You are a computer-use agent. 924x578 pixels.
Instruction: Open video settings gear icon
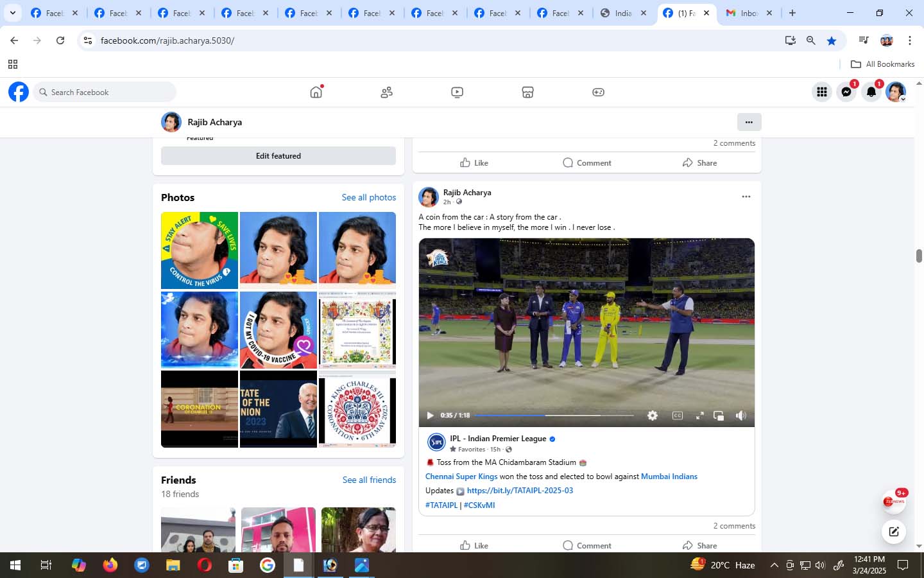[653, 416]
